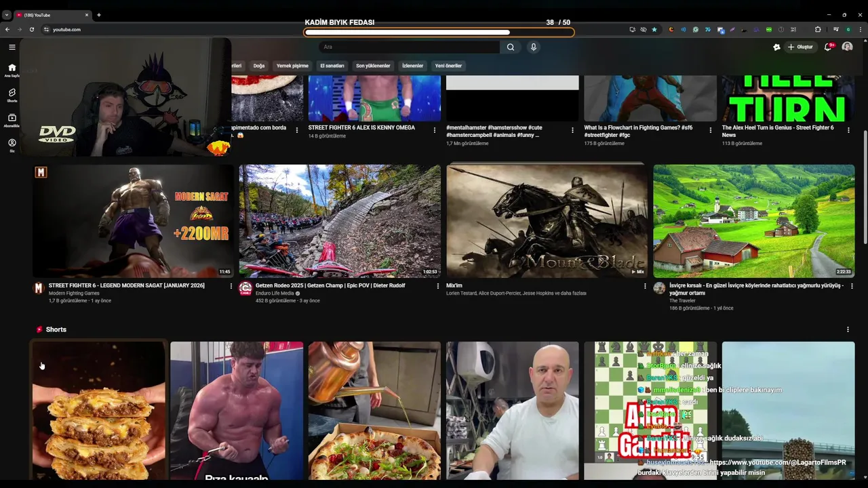Screen dimensions: 868x488
Task: Click the magnifier search button
Action: [x=511, y=47]
